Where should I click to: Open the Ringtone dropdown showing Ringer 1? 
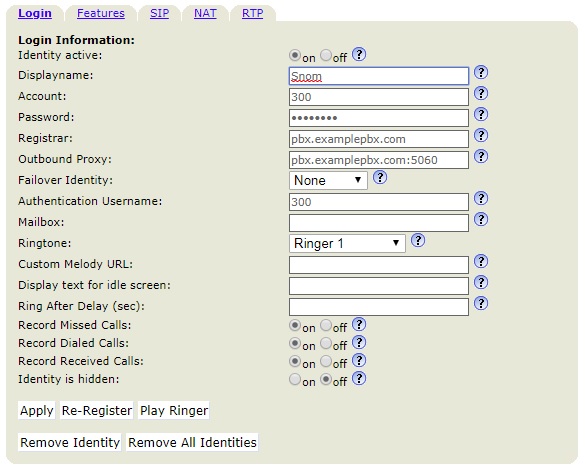click(x=347, y=243)
